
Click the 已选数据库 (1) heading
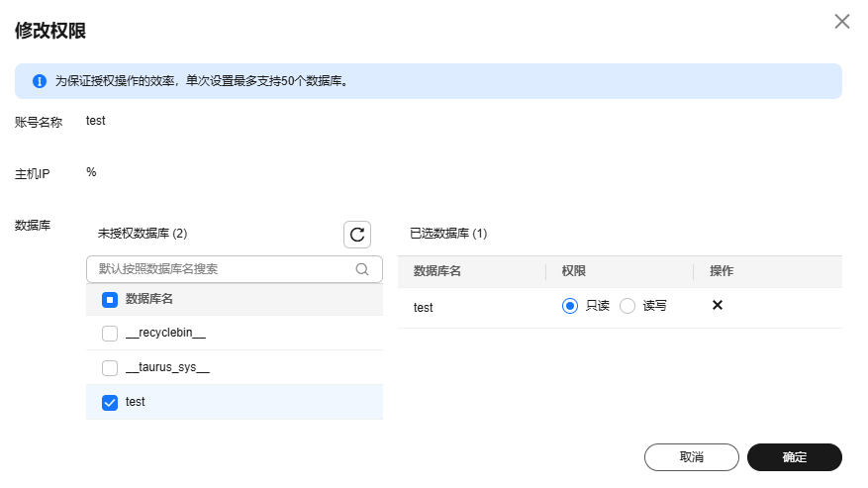coord(448,234)
